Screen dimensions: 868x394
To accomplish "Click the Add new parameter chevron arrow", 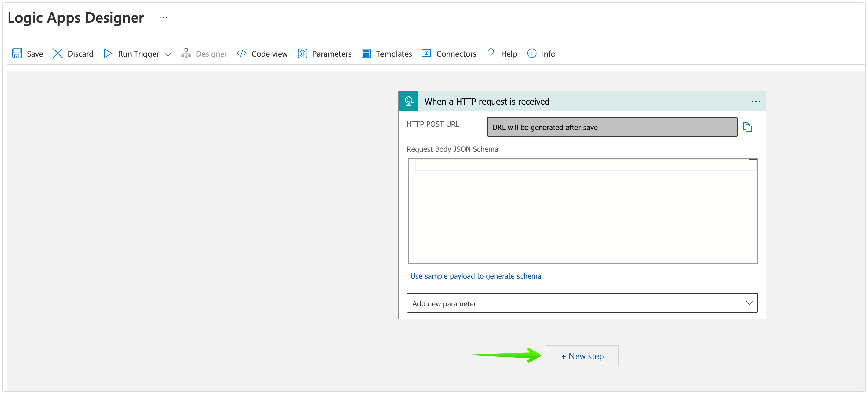I will tap(749, 303).
